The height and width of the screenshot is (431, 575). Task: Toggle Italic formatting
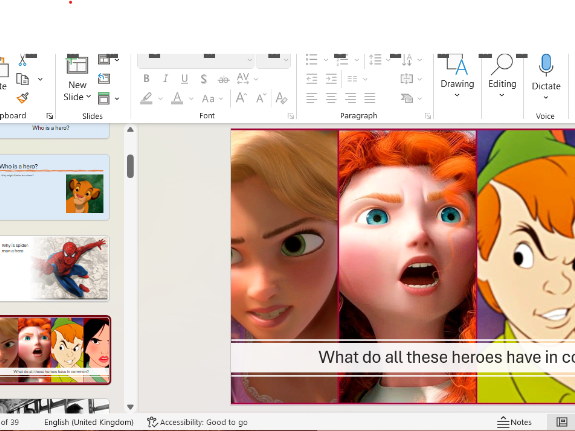pos(165,78)
